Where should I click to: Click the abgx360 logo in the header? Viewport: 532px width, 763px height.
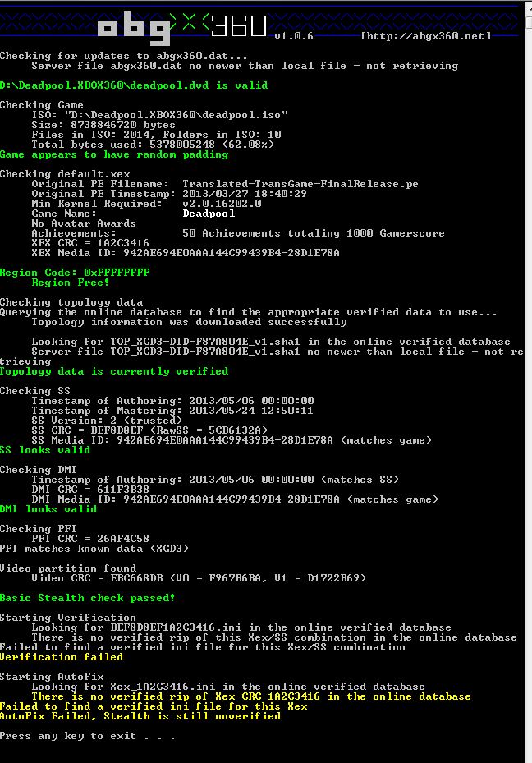(x=182, y=27)
